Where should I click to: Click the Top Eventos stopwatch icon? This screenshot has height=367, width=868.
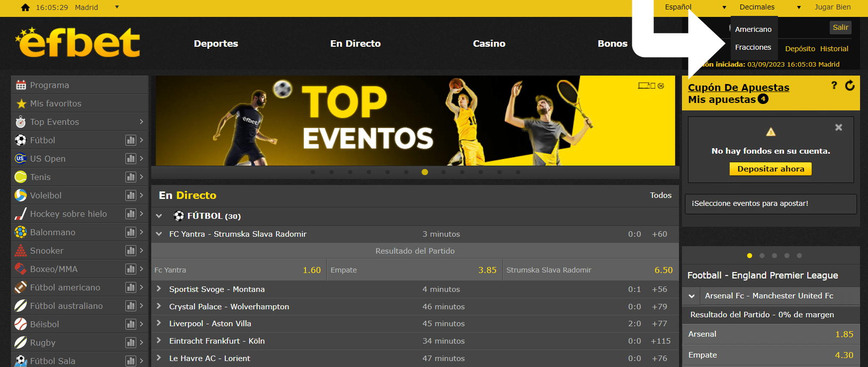[21, 122]
